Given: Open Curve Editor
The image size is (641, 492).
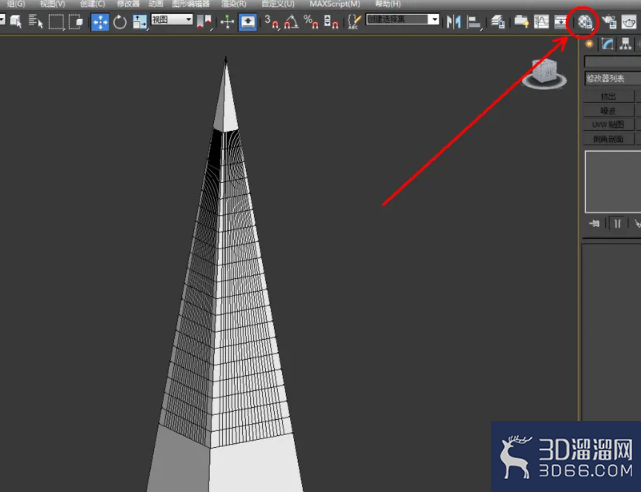Looking at the screenshot, I should click(541, 22).
